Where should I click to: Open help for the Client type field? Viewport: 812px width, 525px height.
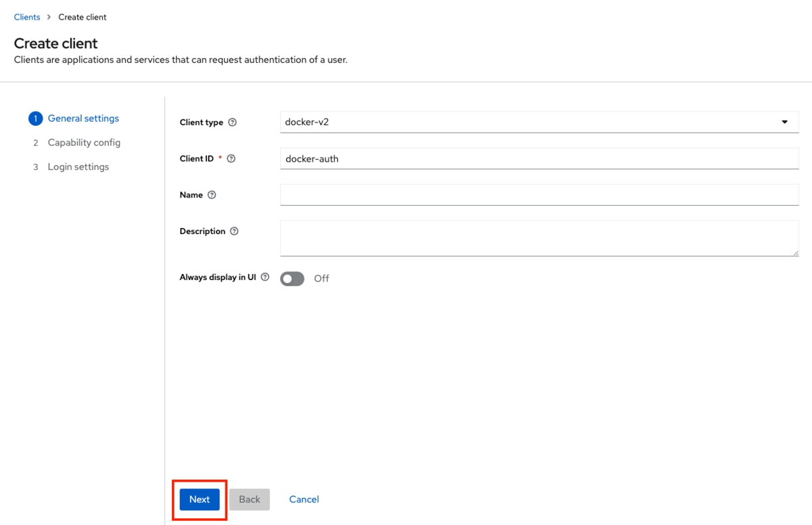(232, 122)
